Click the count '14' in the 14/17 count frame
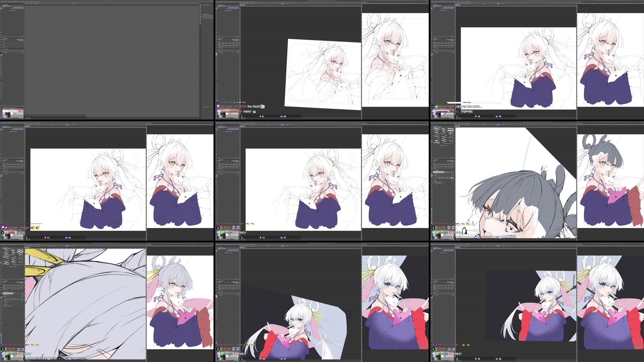This screenshot has height=362, width=644. (x=263, y=359)
